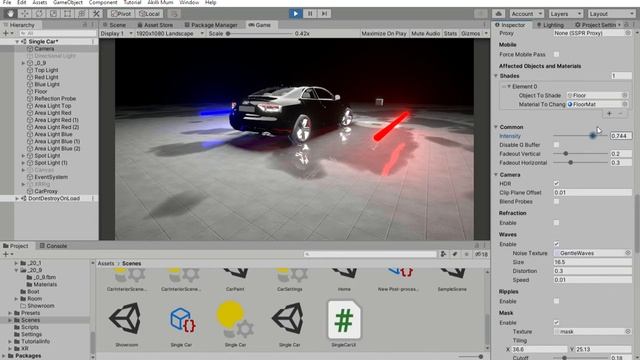Switch to the Package Manager tab
This screenshot has width=640, height=360.
coord(211,25)
